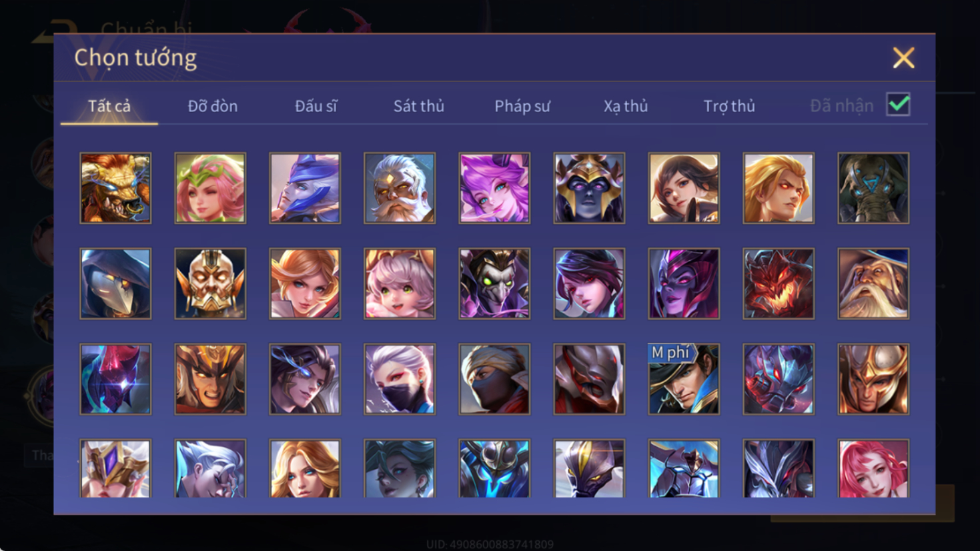Filter by the Xạ thủ tab
This screenshot has height=551, width=980.
(626, 106)
